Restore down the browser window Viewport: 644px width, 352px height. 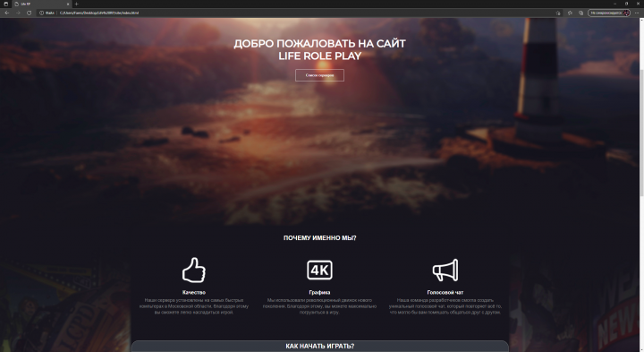(626, 4)
